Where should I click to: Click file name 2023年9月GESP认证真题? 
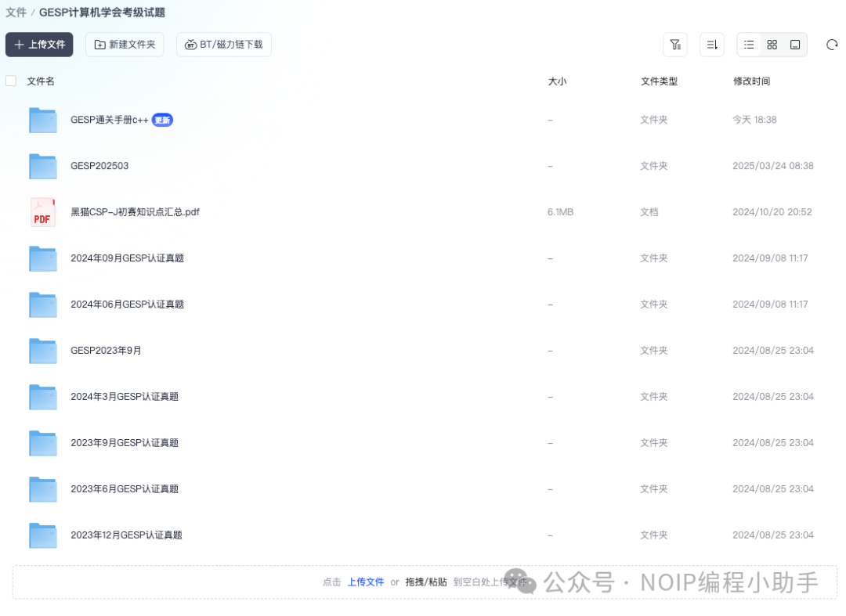pyautogui.click(x=125, y=443)
